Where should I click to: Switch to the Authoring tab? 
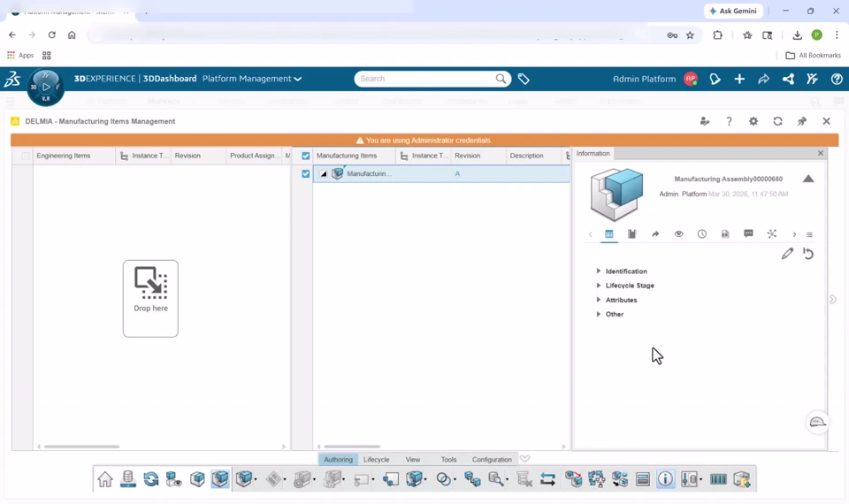(x=338, y=459)
